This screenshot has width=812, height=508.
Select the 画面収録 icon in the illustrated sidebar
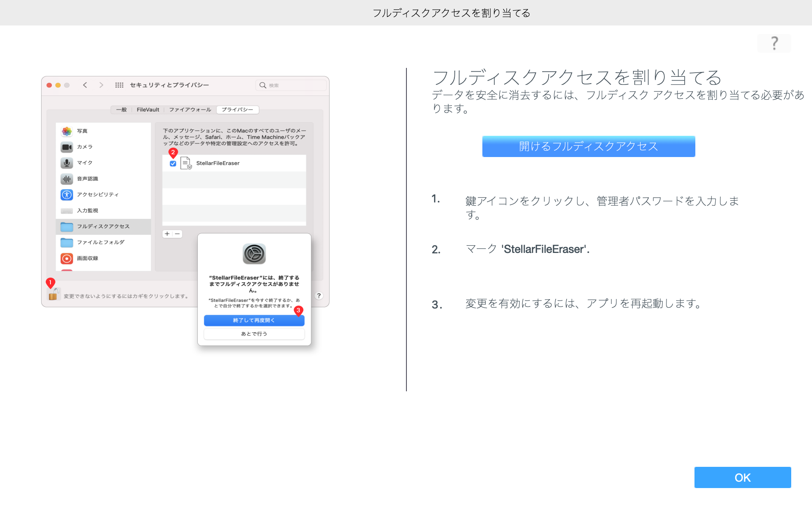(67, 258)
